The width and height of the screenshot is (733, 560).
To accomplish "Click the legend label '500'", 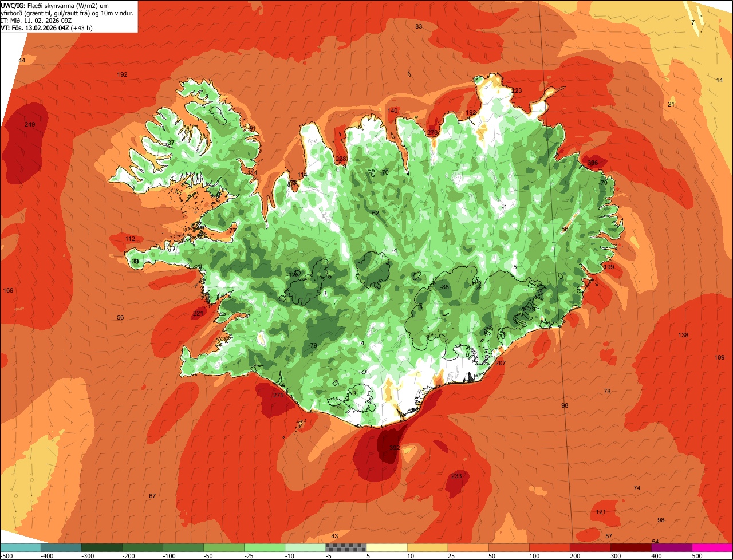I will (697, 556).
